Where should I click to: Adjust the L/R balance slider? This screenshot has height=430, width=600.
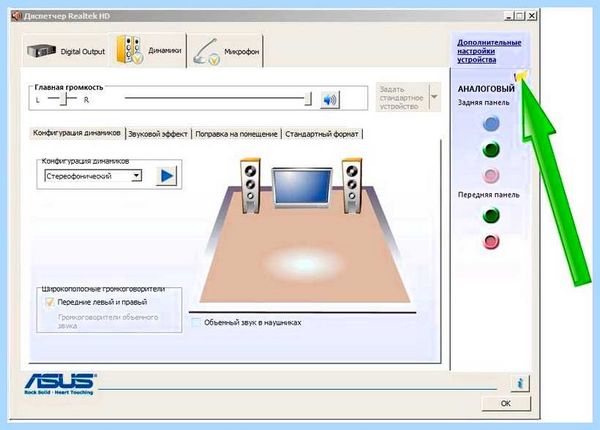[64, 99]
